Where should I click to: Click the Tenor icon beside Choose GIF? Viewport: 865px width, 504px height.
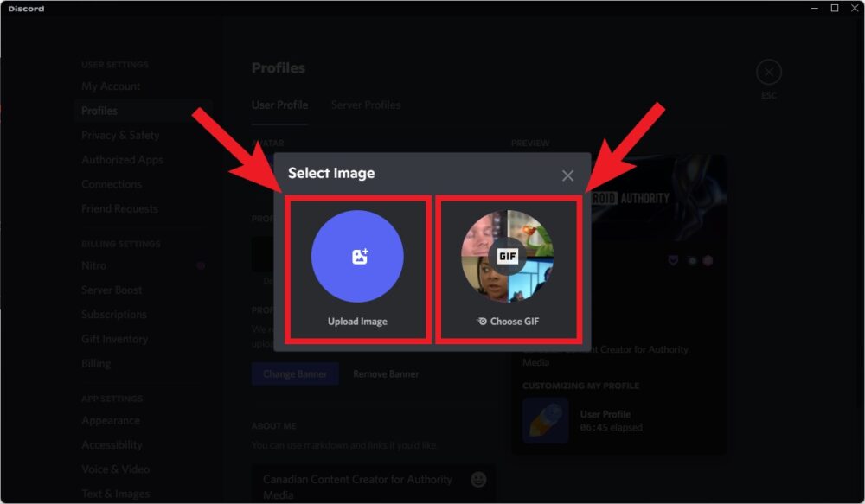(483, 321)
